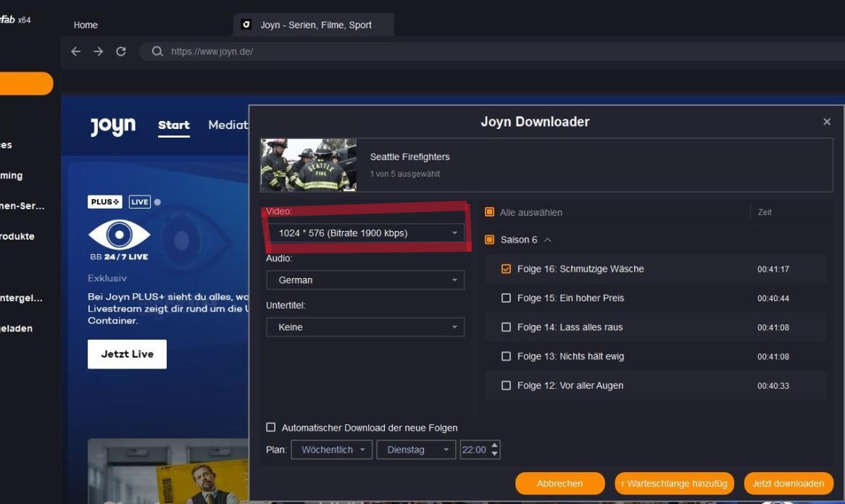Click the LIVE badge
The image size is (845, 504).
(140, 202)
